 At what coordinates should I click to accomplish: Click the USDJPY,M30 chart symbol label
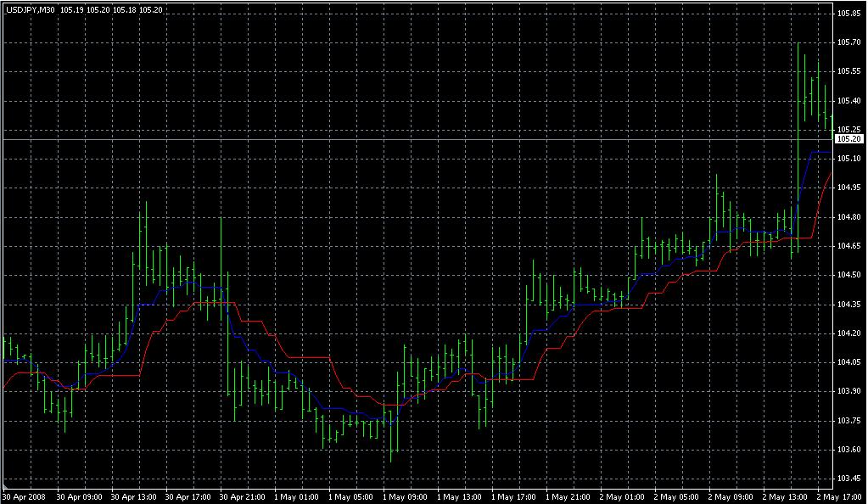click(31, 9)
